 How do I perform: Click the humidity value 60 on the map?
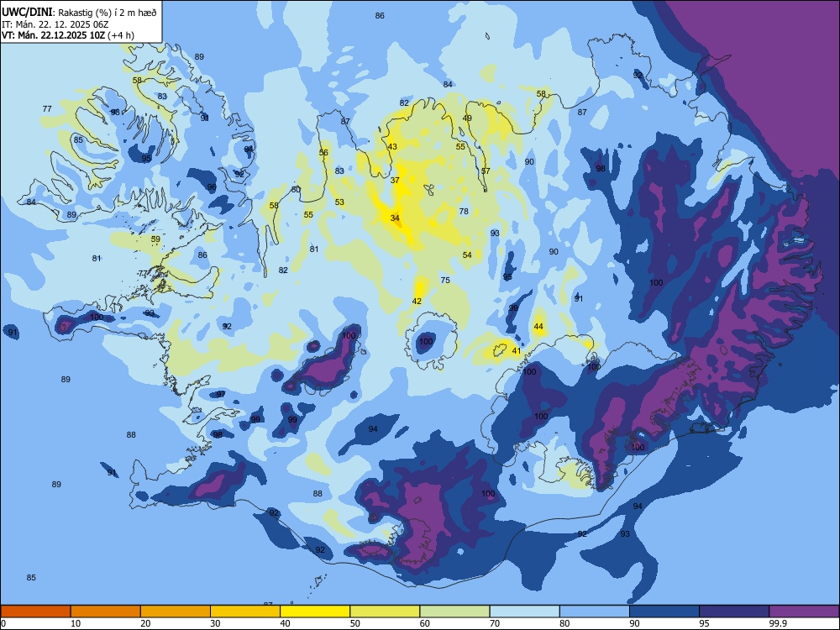point(296,190)
